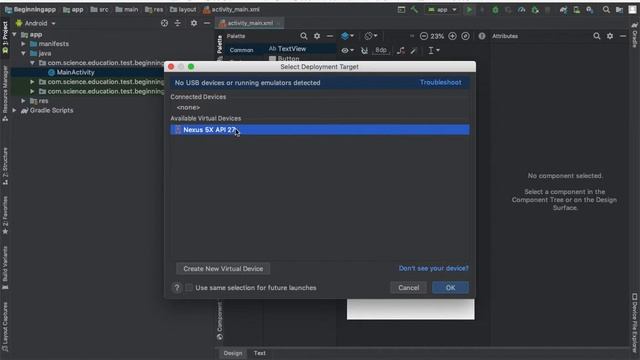Viewport: 640px width, 360px height.
Task: Search attributes with magnifier icon
Action: [x=597, y=36]
